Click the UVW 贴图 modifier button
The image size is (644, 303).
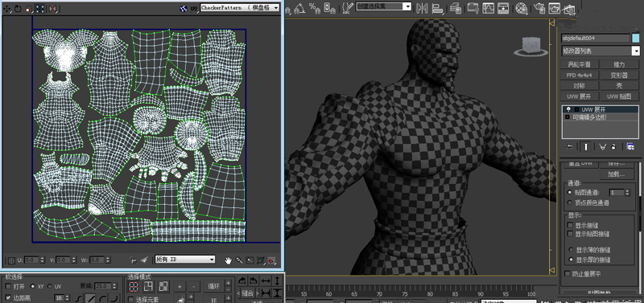pos(619,96)
